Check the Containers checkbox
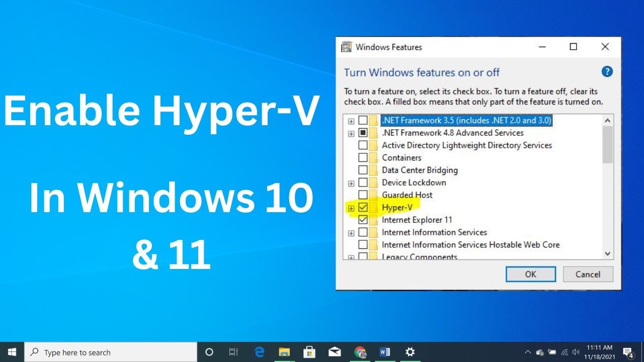This screenshot has width=644, height=362. pyautogui.click(x=363, y=157)
